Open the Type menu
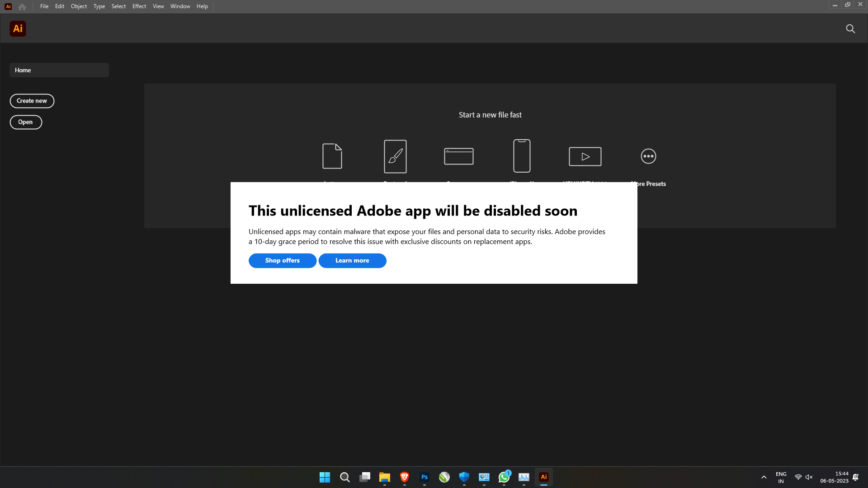The width and height of the screenshot is (868, 488). click(99, 6)
